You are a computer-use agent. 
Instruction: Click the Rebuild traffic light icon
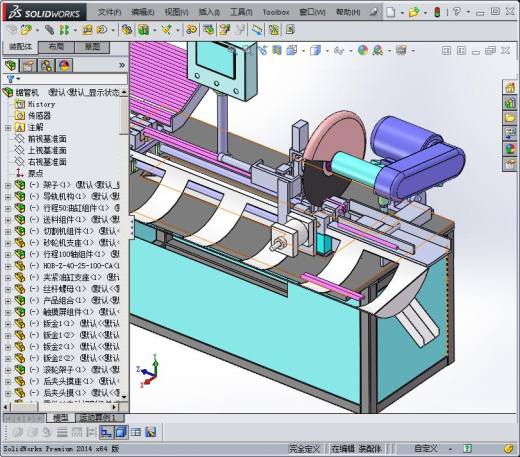(437, 12)
